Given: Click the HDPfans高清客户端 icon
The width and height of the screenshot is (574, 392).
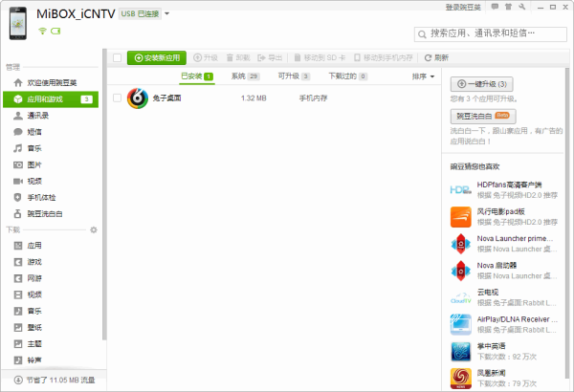Looking at the screenshot, I should pyautogui.click(x=461, y=190).
